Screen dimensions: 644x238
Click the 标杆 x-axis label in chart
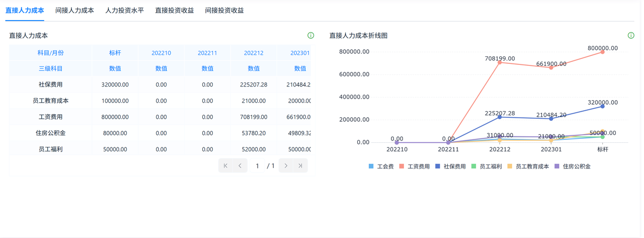click(x=602, y=149)
